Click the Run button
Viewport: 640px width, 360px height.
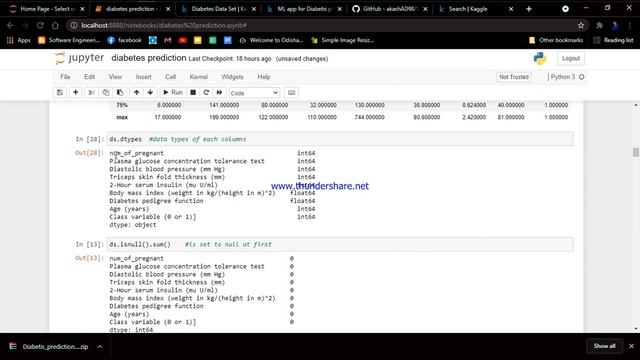173,93
